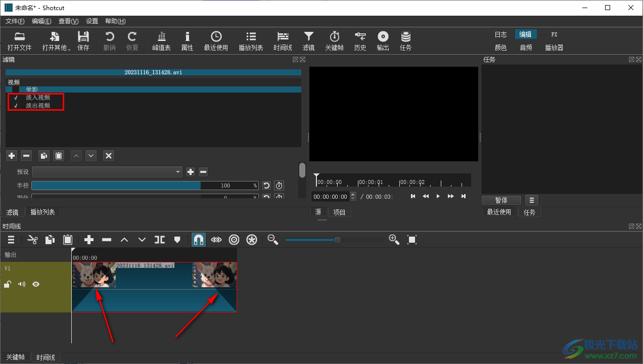The height and width of the screenshot is (364, 643).
Task: Switch to the 播放器 layout
Action: pyautogui.click(x=554, y=48)
